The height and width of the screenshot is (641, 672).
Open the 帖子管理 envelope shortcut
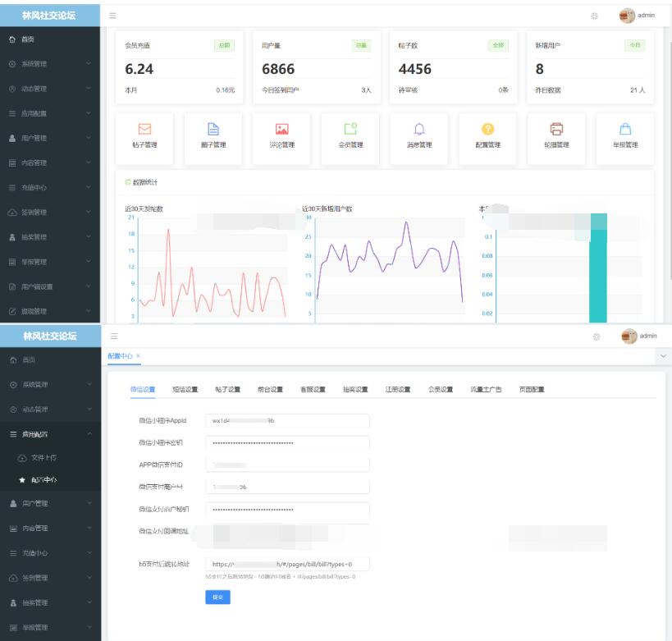pyautogui.click(x=144, y=130)
